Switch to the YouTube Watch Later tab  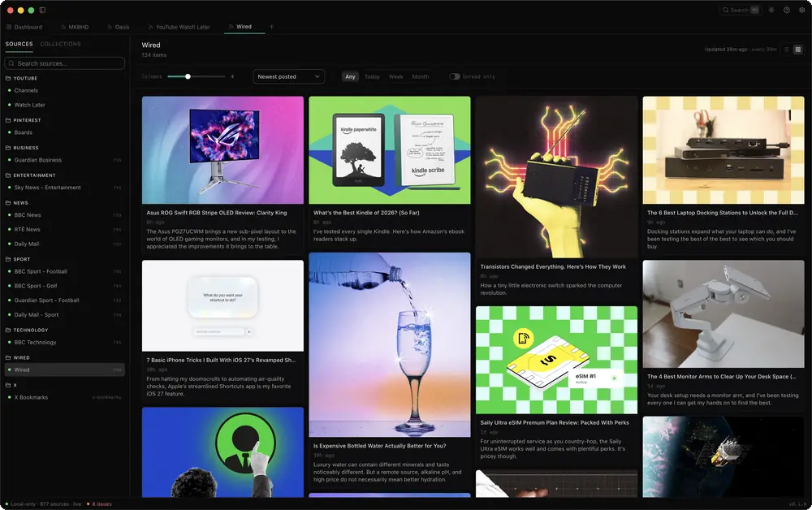pos(179,27)
